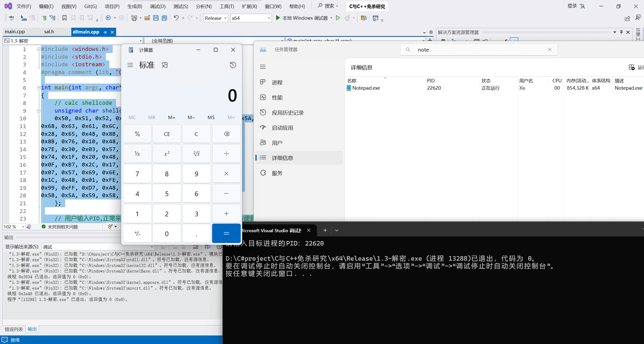Click the 102 % zoom level control

coord(14,227)
